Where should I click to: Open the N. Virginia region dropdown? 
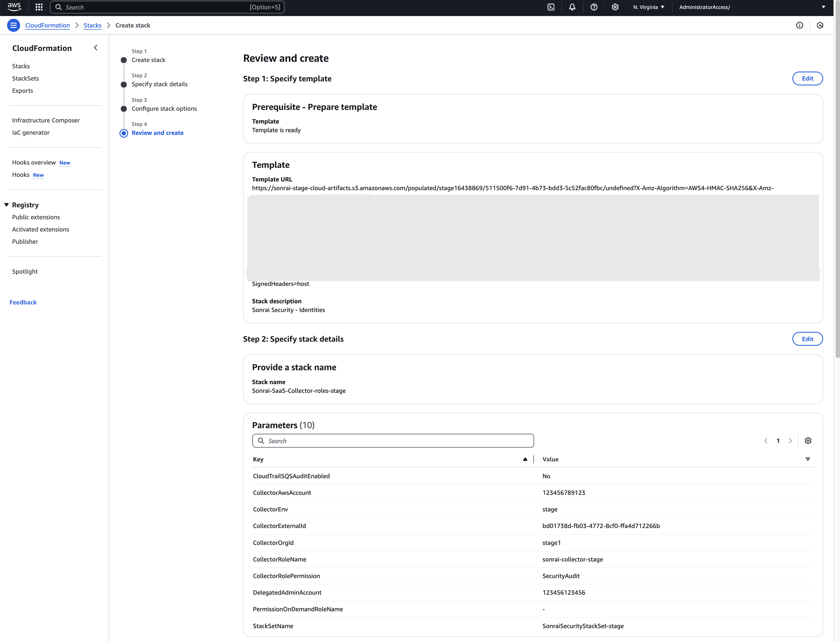648,7
